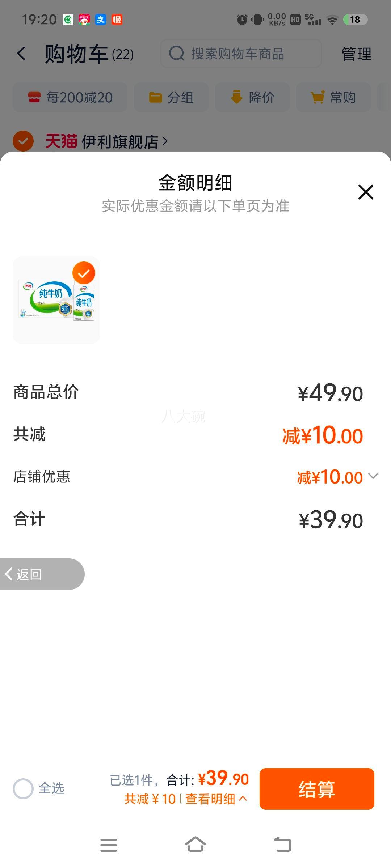Open the 常购 cart filter
The image size is (391, 868).
pos(333,97)
